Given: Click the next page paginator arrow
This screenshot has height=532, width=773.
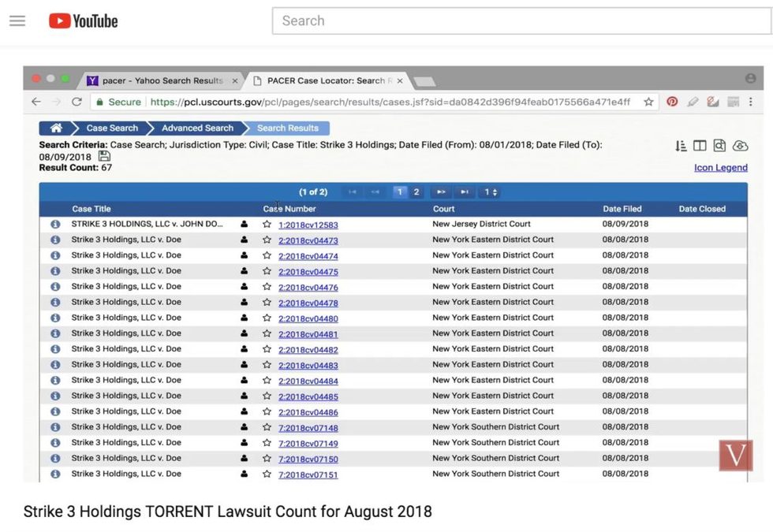Looking at the screenshot, I should 441,192.
